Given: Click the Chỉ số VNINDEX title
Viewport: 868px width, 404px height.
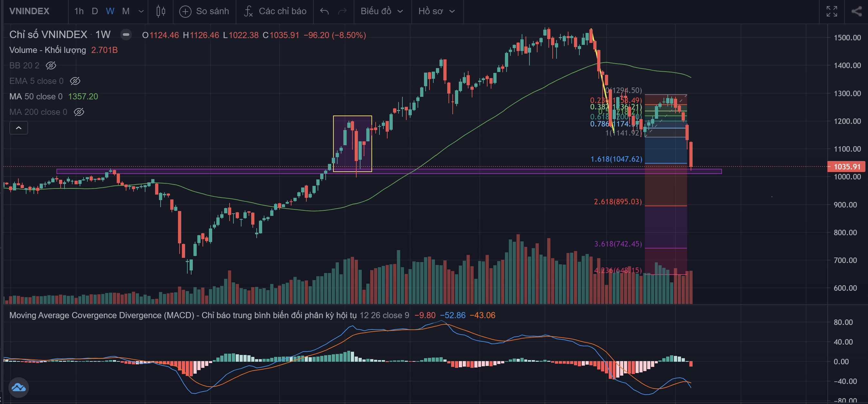Looking at the screenshot, I should 48,35.
